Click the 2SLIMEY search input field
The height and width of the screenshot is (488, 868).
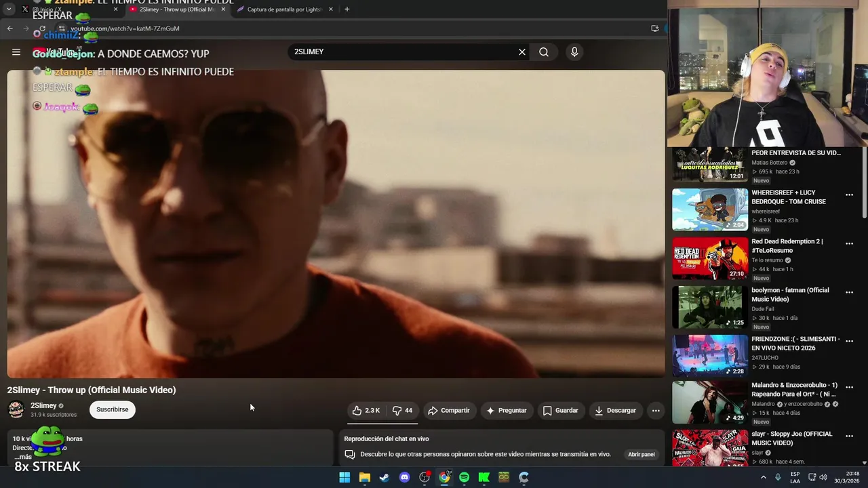coord(403,52)
